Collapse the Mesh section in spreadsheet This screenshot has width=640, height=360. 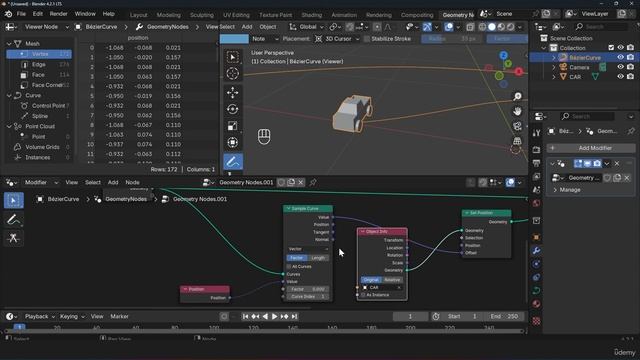point(9,43)
